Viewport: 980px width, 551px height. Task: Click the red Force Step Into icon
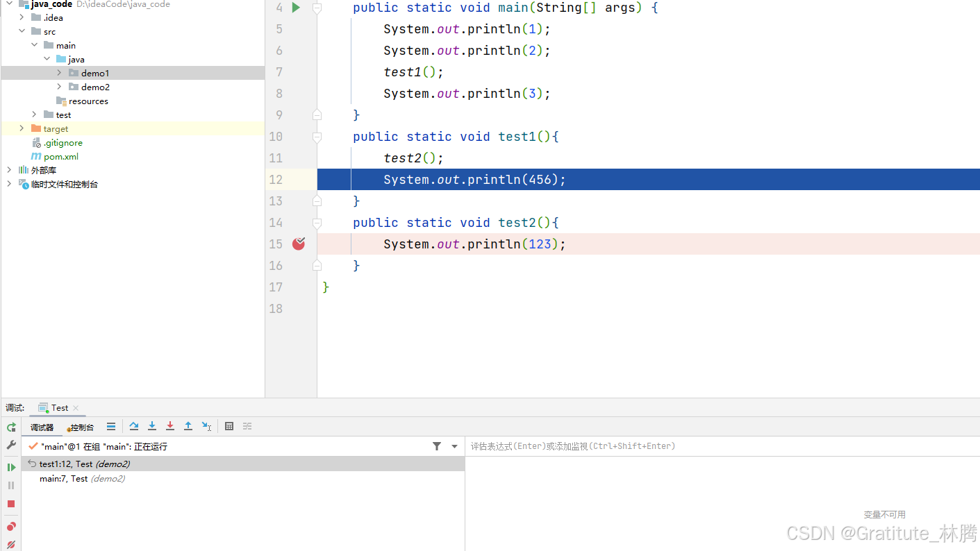point(170,426)
